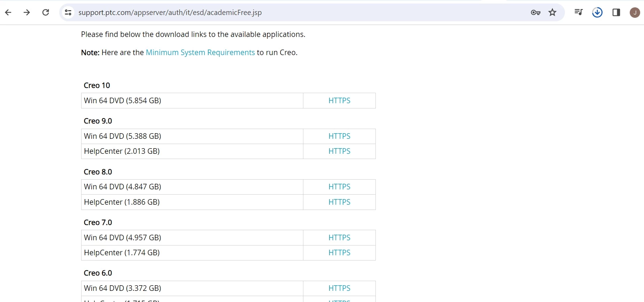Download Creo 7.0 Win 64 DVD via HTTPS
This screenshot has width=644, height=302.
click(x=339, y=237)
